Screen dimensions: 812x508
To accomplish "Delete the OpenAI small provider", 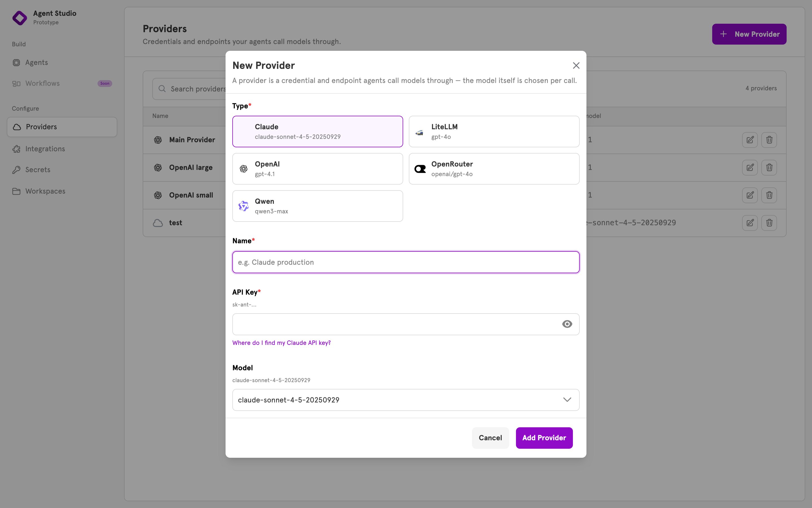I will 769,195.
